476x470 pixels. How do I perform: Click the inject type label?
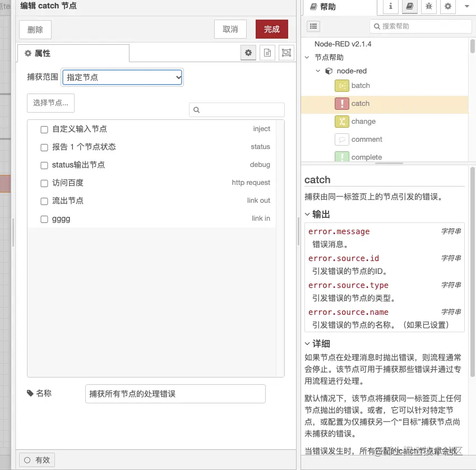coord(261,129)
